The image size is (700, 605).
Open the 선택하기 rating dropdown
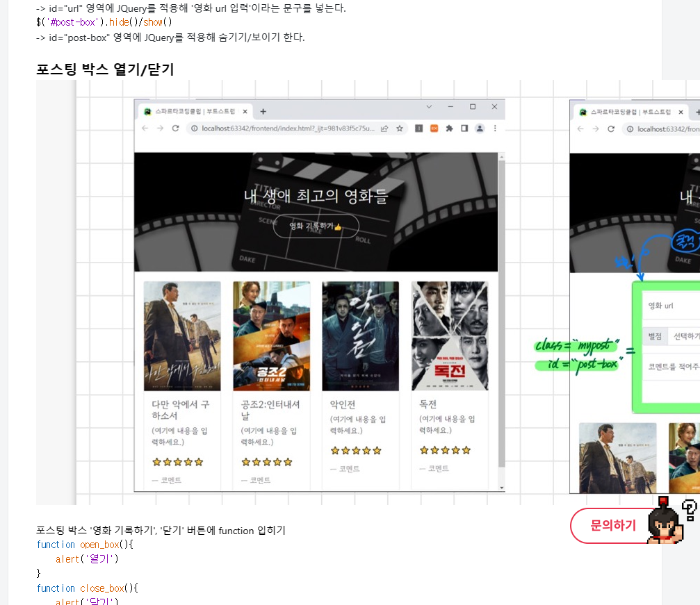pos(684,336)
